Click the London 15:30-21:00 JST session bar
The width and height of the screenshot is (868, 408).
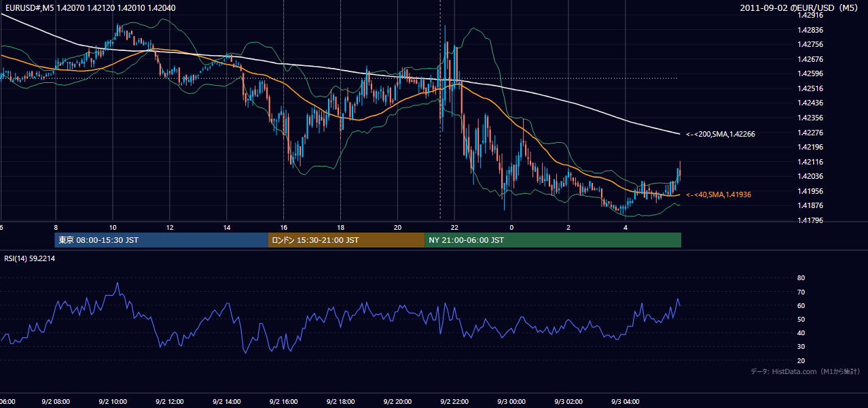pyautogui.click(x=346, y=240)
